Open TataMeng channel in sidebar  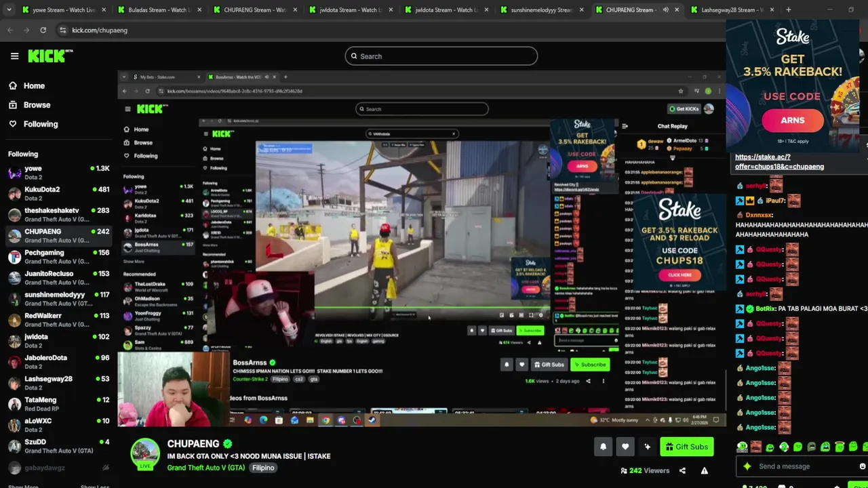tap(58, 403)
